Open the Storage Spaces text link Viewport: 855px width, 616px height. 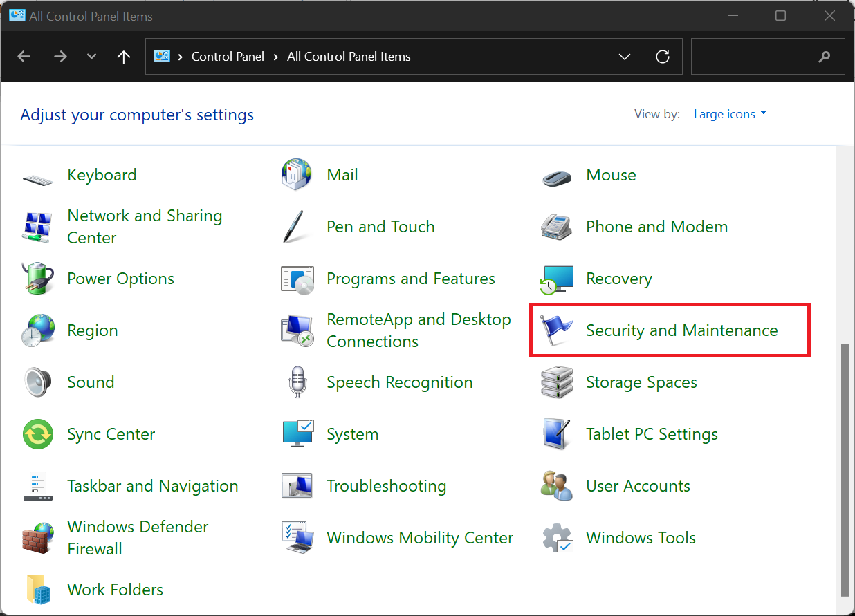pyautogui.click(x=641, y=382)
